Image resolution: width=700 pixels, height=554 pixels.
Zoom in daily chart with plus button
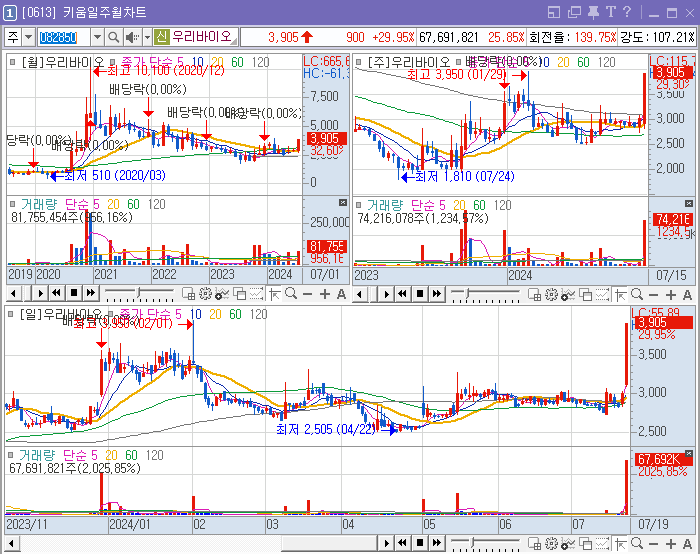pos(671,544)
